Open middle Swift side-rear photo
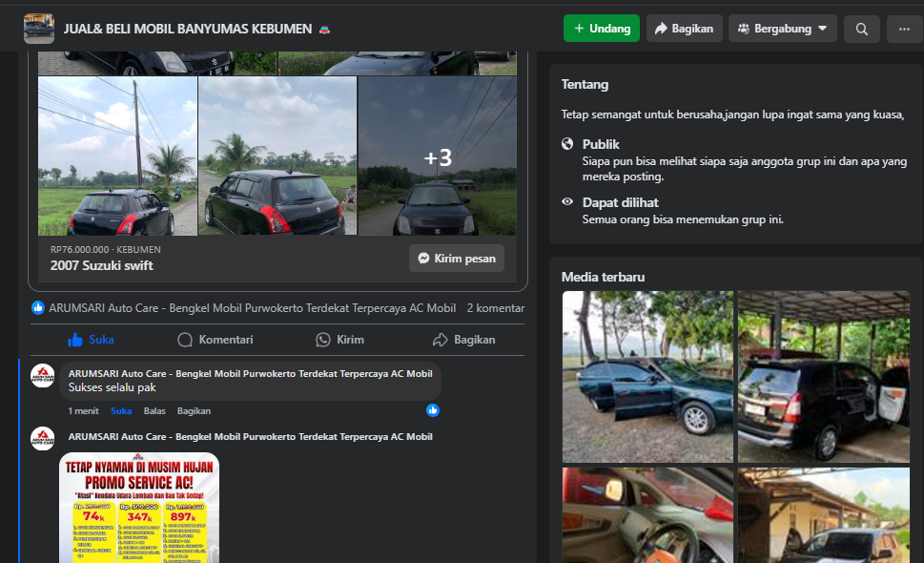This screenshot has height=563, width=924. tap(277, 156)
